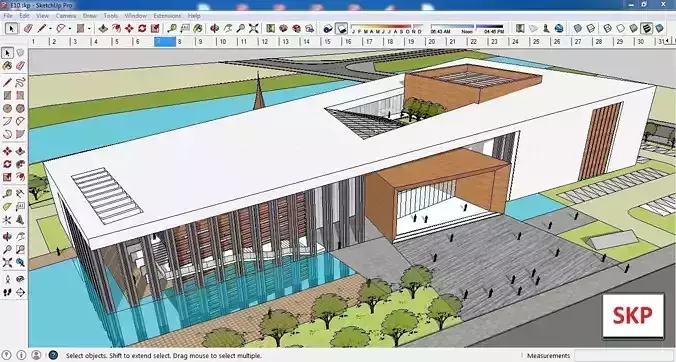Choose the Move tool in top toolbar
This screenshot has height=362, width=676.
click(129, 28)
